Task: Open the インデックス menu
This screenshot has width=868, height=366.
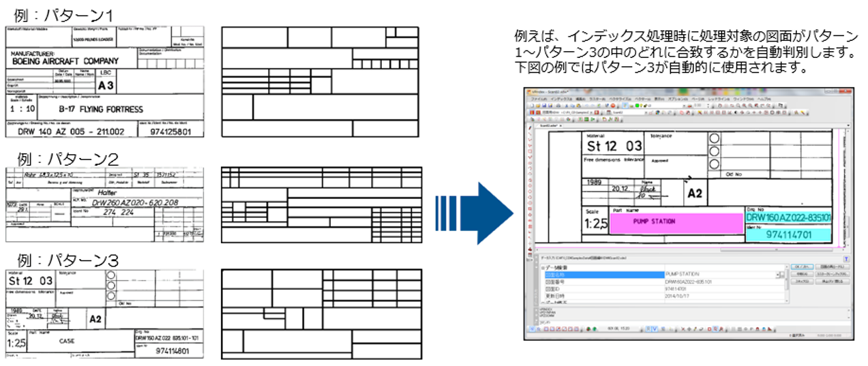Action: pos(560,100)
